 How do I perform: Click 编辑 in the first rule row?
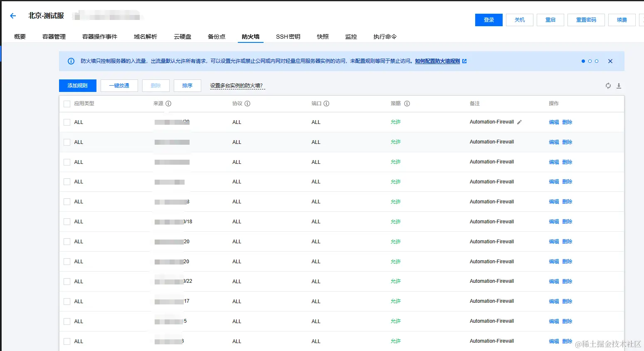pyautogui.click(x=554, y=122)
